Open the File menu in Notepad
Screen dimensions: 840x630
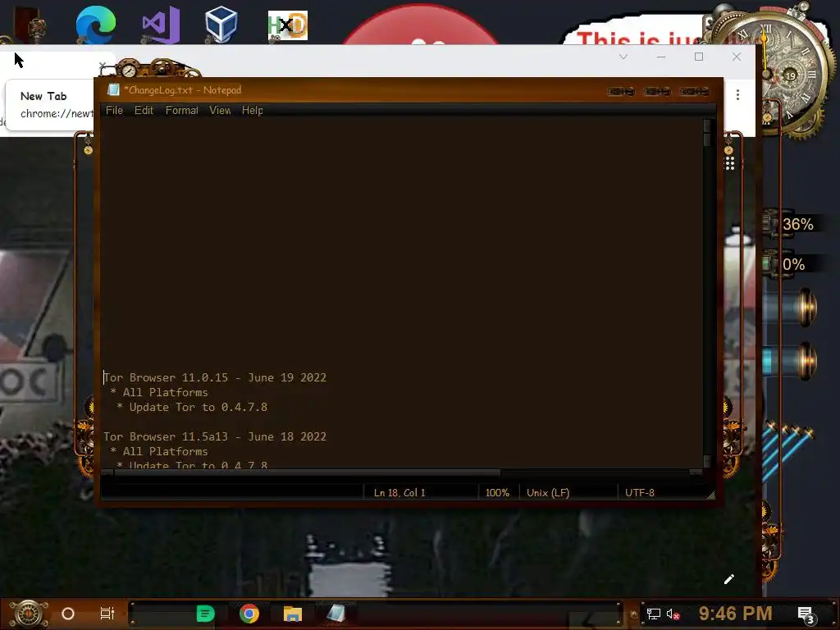(114, 111)
